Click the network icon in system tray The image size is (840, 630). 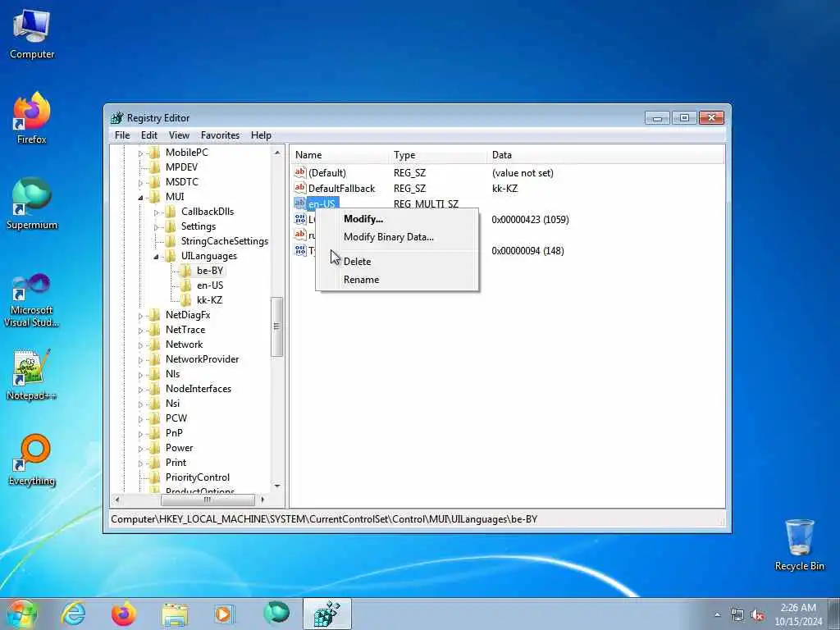[737, 615]
